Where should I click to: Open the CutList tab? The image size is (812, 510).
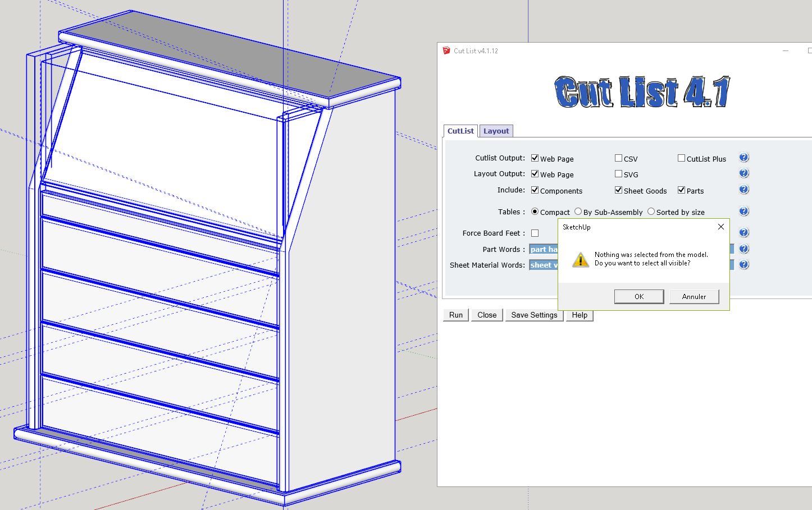pyautogui.click(x=460, y=131)
